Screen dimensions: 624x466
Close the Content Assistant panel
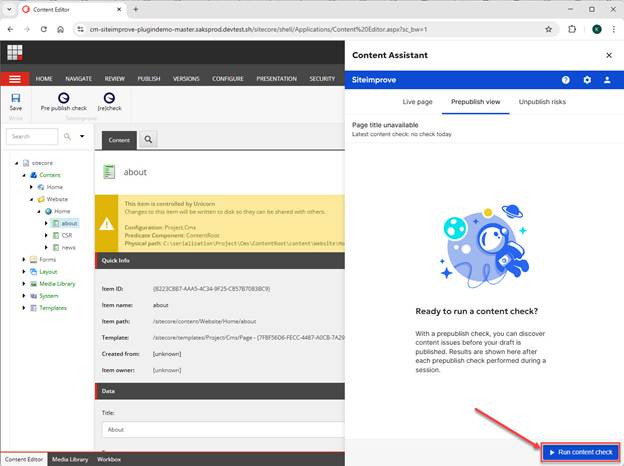click(x=609, y=55)
